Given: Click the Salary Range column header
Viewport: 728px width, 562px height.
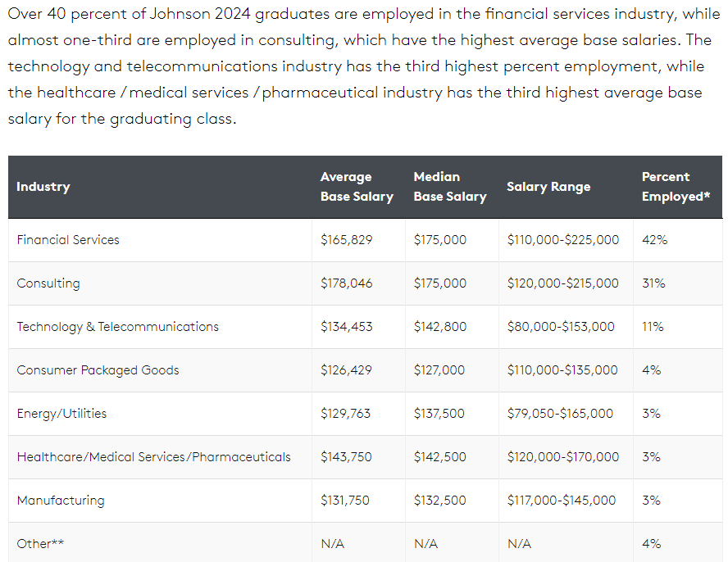Looking at the screenshot, I should 548,187.
